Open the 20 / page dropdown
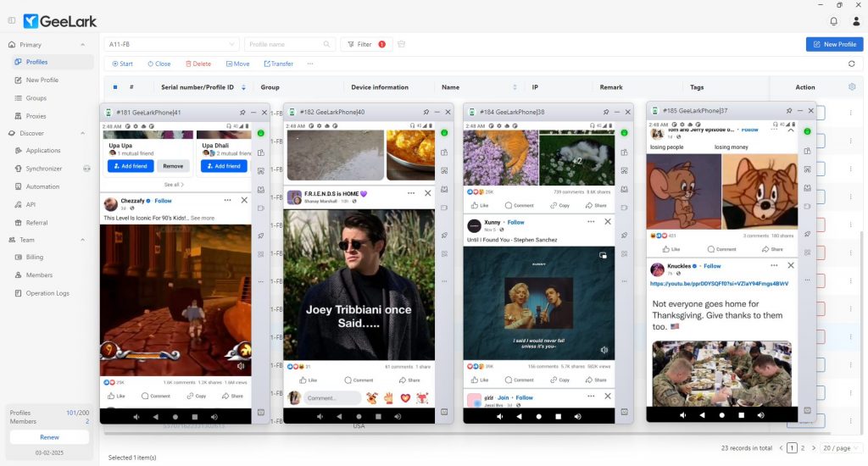 tap(840, 447)
